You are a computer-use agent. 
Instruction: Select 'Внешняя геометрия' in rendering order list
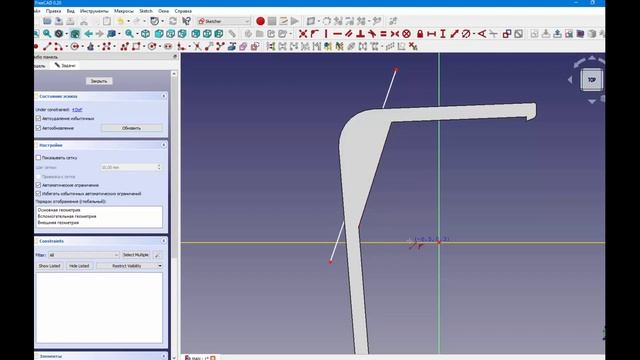point(58,223)
